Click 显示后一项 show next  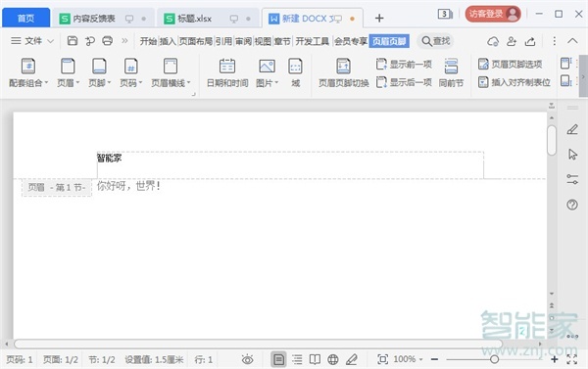pyautogui.click(x=404, y=82)
